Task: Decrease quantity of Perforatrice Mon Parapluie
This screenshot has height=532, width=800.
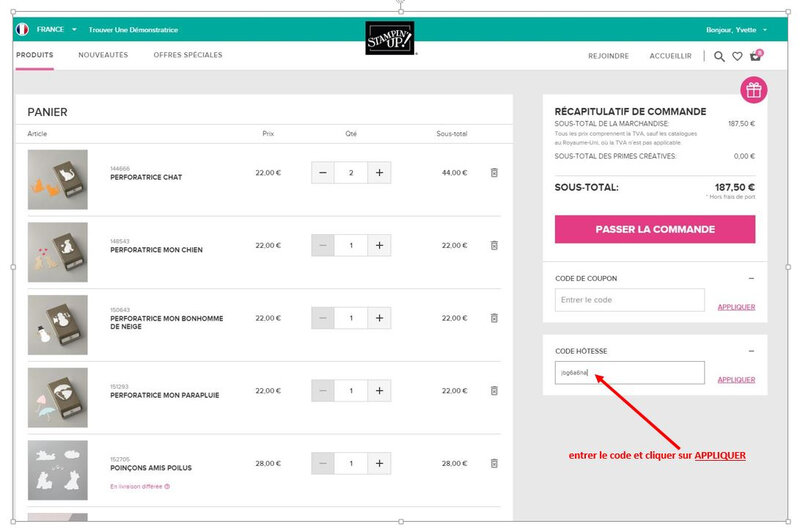Action: pos(322,391)
